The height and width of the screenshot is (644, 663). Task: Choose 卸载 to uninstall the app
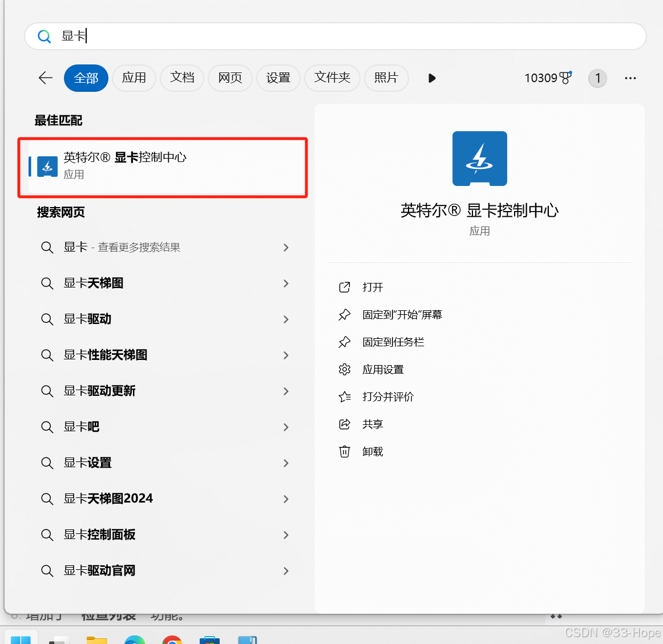[x=373, y=452]
